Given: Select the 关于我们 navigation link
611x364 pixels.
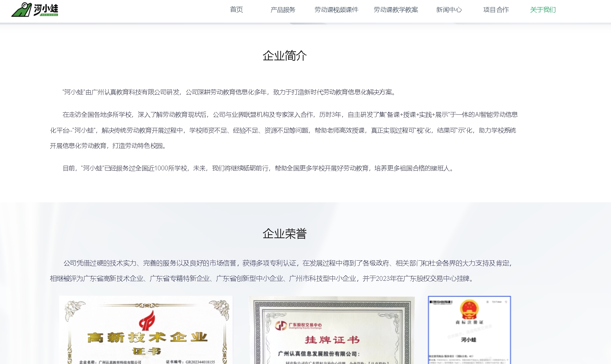Looking at the screenshot, I should point(543,9).
